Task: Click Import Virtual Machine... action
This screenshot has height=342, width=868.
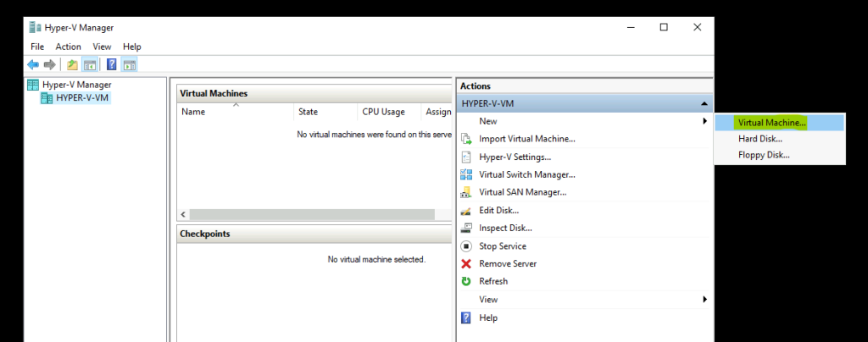Action: point(527,139)
